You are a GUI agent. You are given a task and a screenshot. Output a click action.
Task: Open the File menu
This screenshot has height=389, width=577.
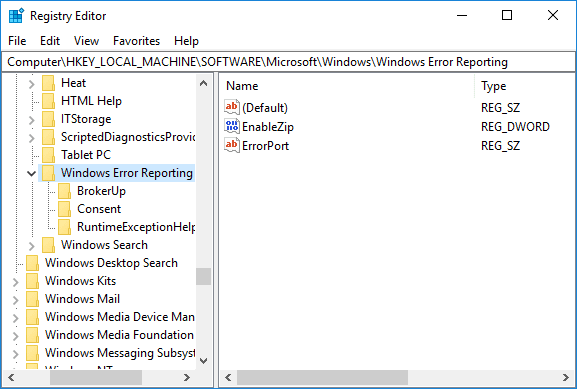[x=17, y=41]
